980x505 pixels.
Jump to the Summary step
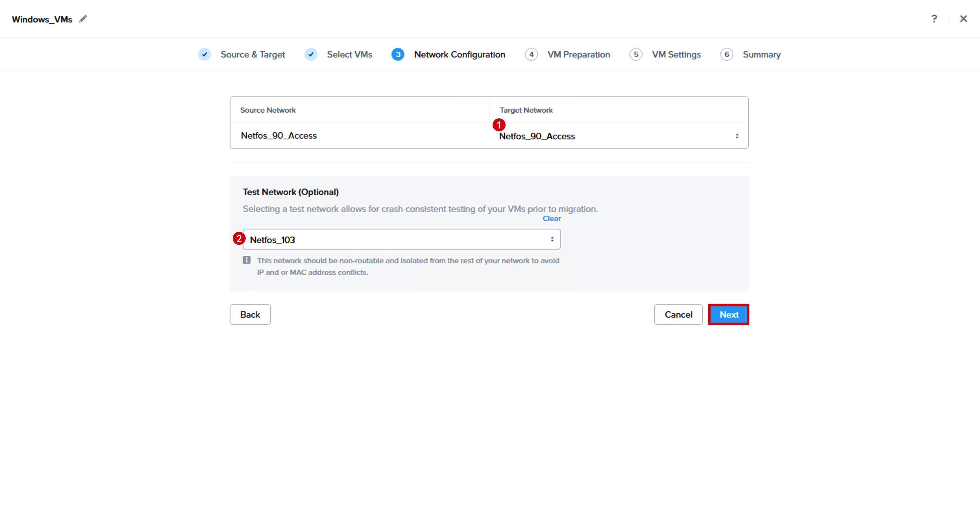762,55
